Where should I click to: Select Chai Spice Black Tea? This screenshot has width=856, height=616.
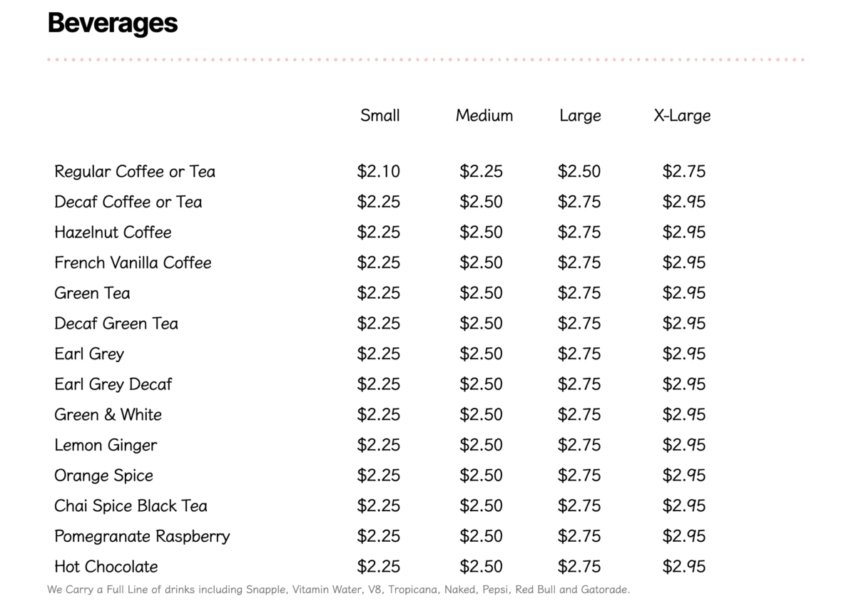tap(131, 506)
